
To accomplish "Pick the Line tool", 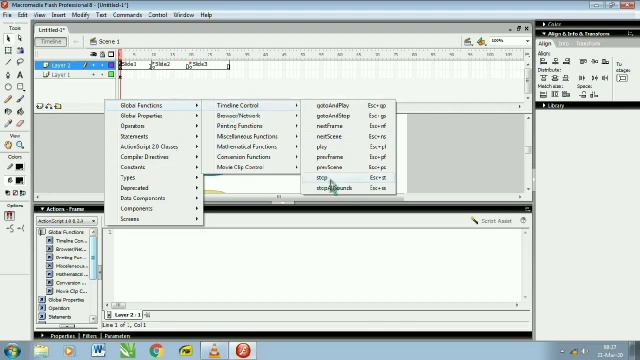I will coord(8,62).
